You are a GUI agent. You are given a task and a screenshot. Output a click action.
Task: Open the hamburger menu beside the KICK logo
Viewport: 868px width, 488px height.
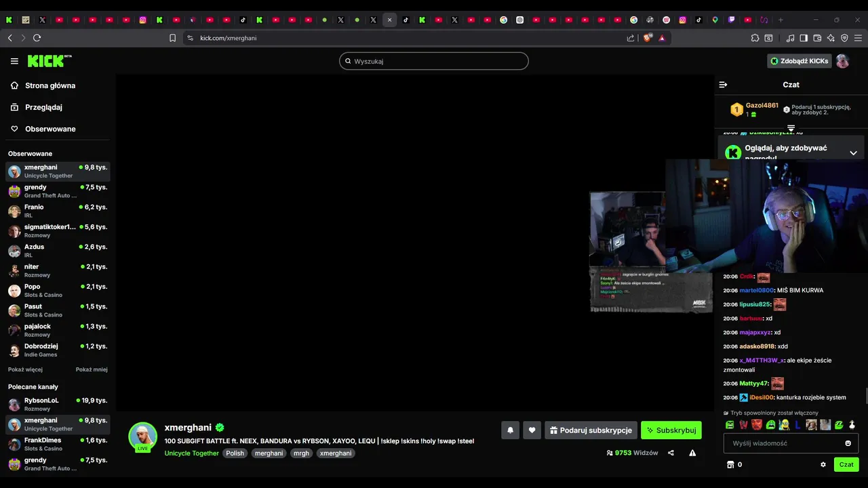click(x=14, y=61)
